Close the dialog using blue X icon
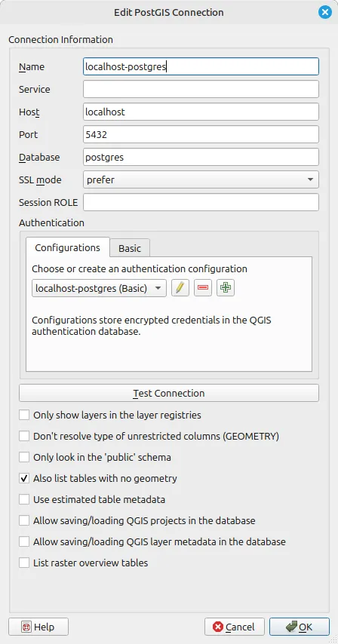Screen dimensions: 338x644 [x=324, y=12]
